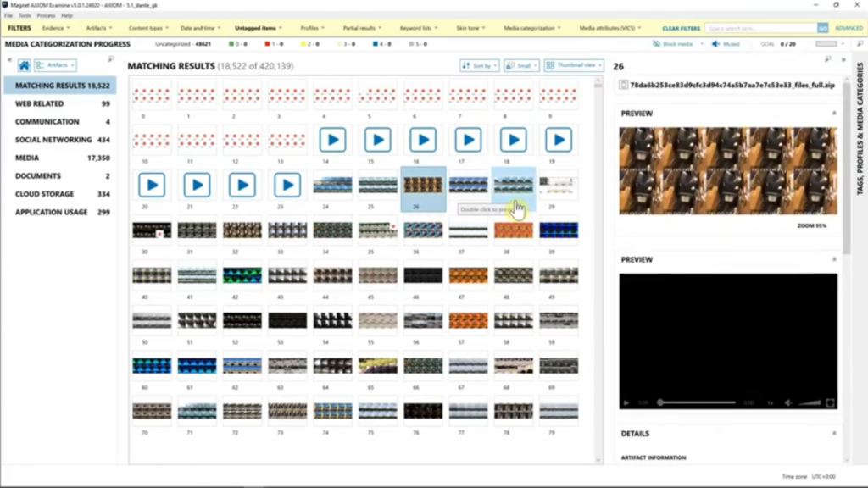Toggle the Muted audio setting
This screenshot has width=868, height=488.
[x=726, y=42]
